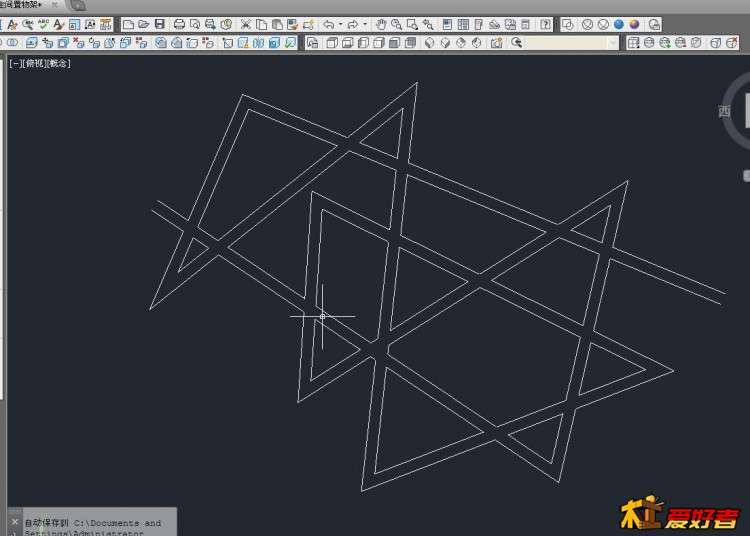Switch to SW Isometric view

[430, 43]
